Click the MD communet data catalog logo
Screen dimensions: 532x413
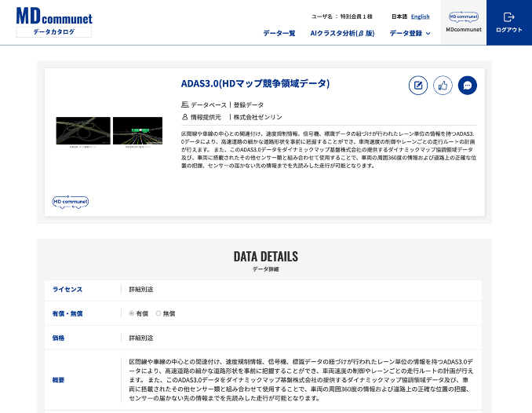[x=54, y=21]
